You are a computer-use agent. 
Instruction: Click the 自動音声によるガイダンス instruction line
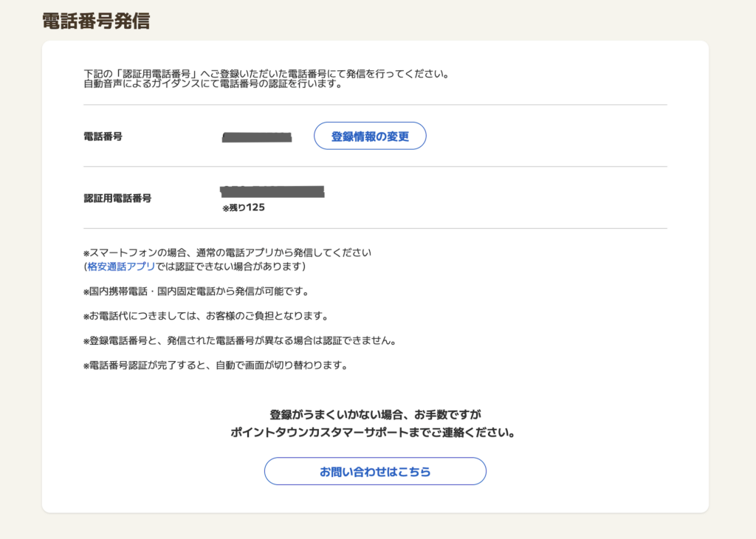[213, 84]
